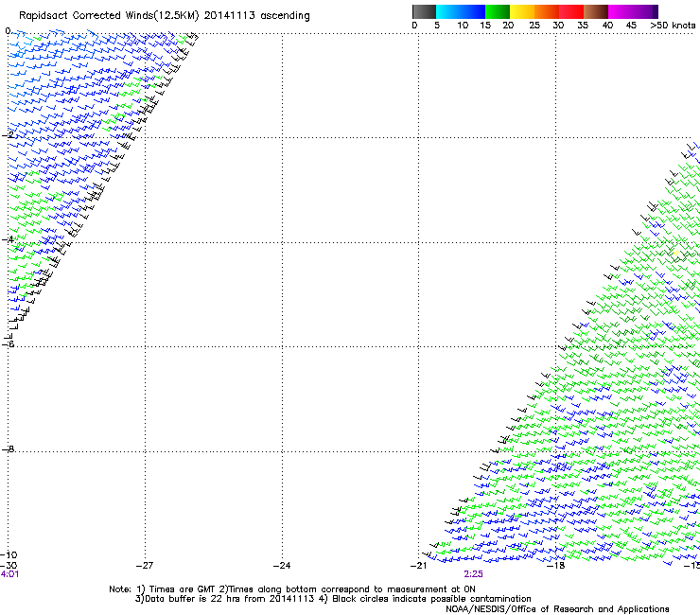Screen dimensions: 700x615
Task: Select the cyan-blue 5-15 knots color band
Action: pyautogui.click(x=461, y=11)
